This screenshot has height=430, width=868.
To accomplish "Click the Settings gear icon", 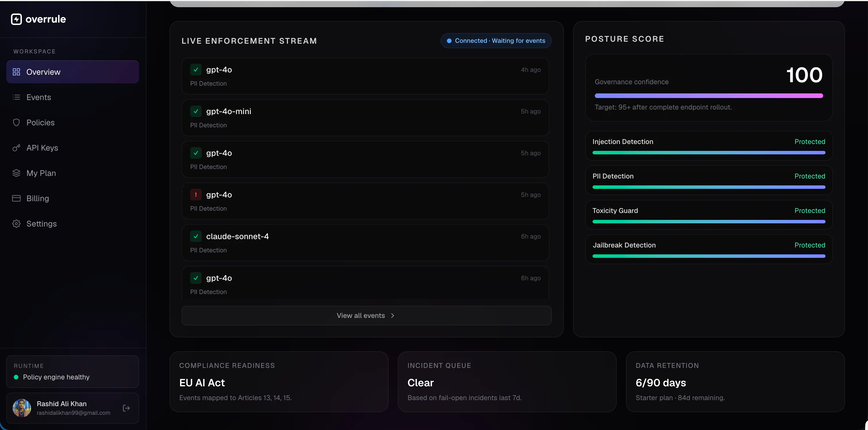I will [16, 224].
